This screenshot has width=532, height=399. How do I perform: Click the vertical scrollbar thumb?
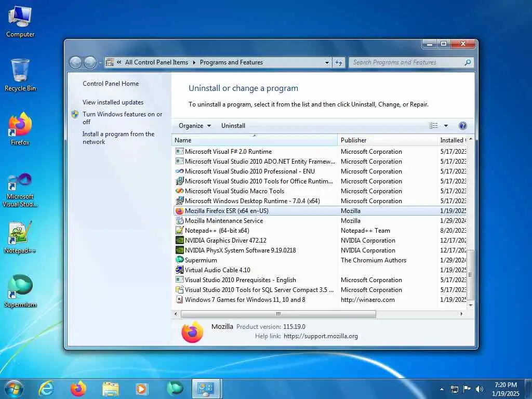[471, 274]
